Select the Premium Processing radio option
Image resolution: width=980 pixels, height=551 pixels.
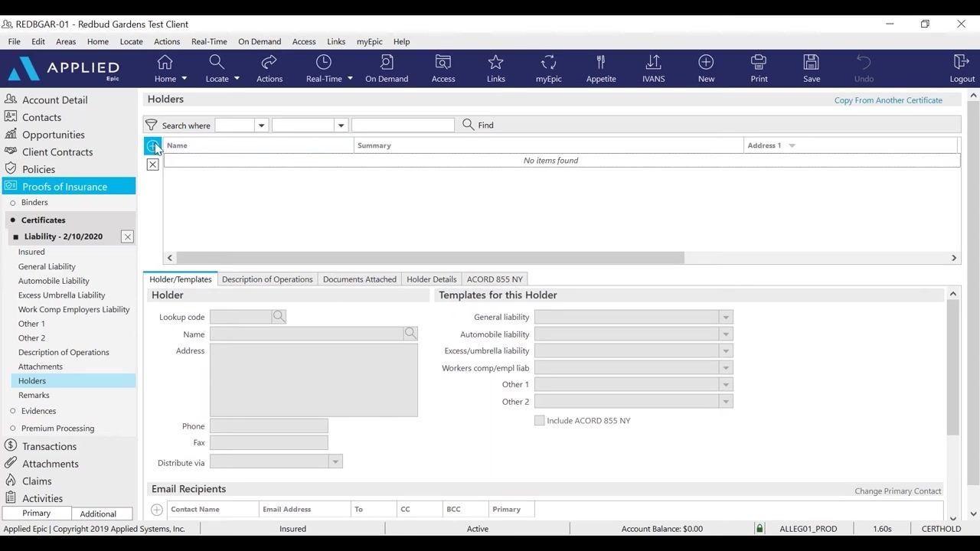pyautogui.click(x=12, y=429)
